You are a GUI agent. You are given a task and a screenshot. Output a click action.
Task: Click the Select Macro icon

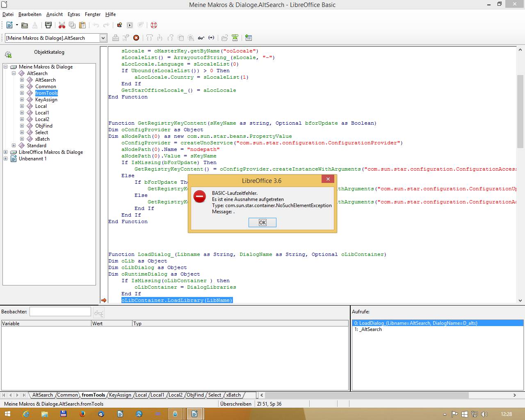(130, 25)
